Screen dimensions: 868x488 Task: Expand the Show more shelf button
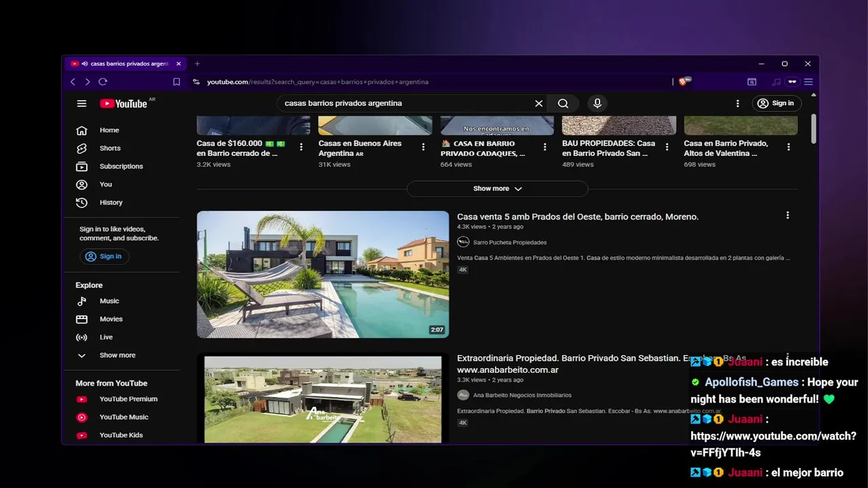pos(497,188)
